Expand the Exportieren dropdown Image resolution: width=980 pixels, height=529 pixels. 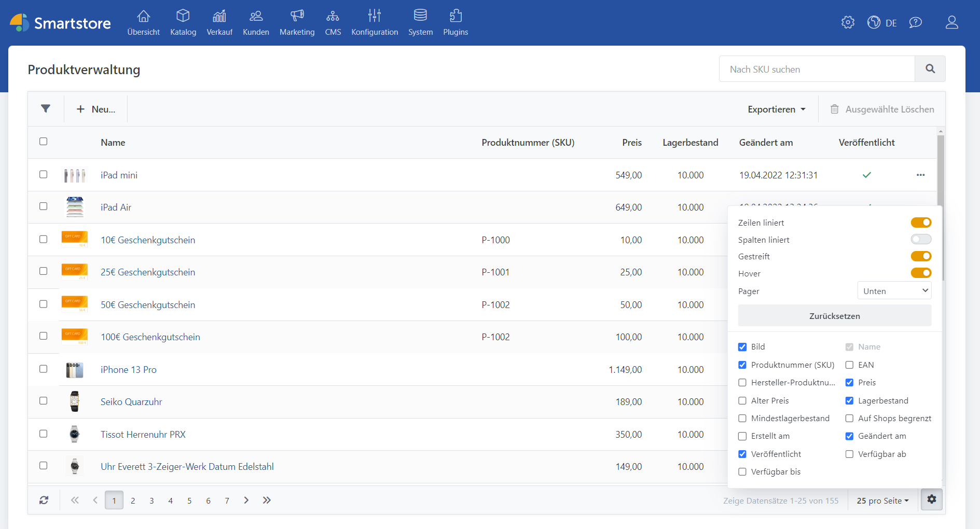(x=776, y=109)
